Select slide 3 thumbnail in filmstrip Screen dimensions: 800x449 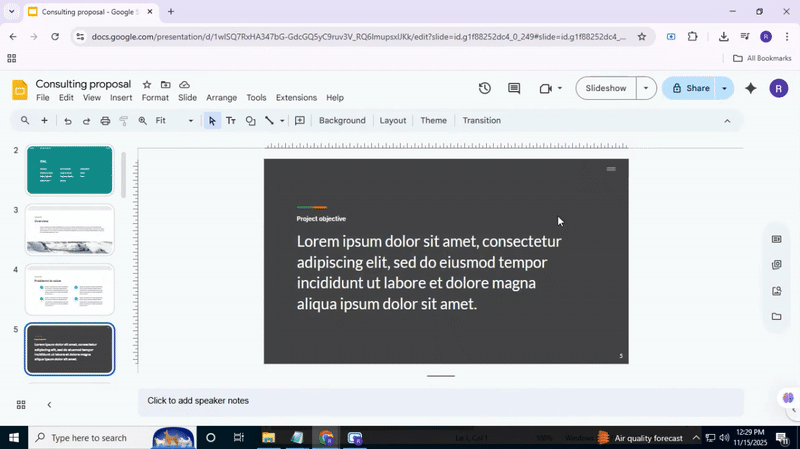click(x=70, y=230)
